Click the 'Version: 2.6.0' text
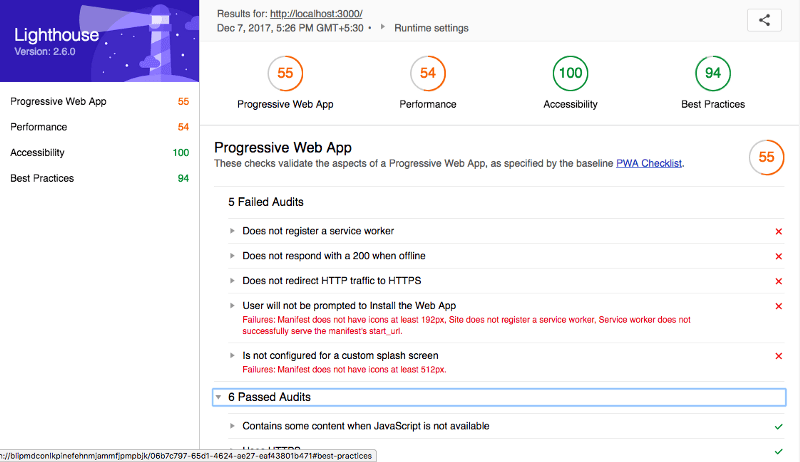 tap(45, 52)
